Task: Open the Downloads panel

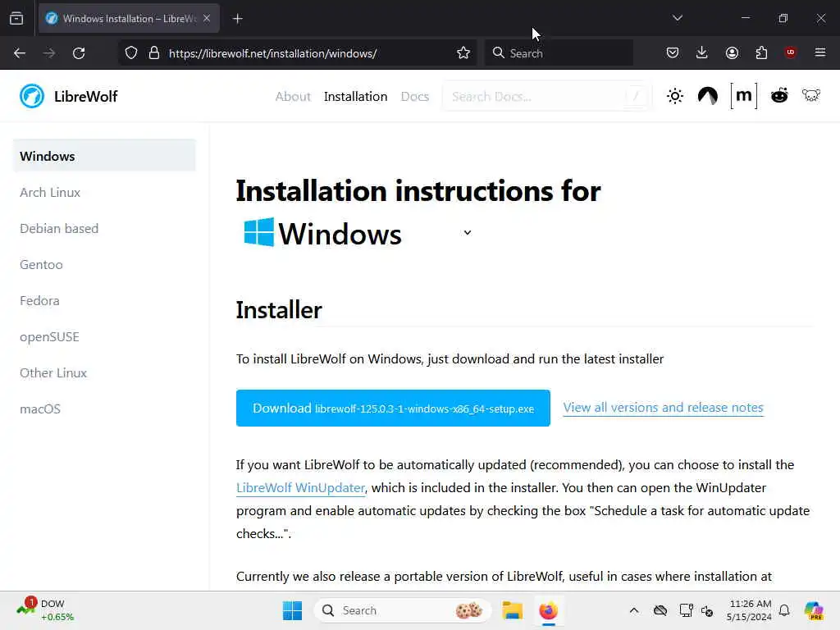Action: pyautogui.click(x=702, y=52)
